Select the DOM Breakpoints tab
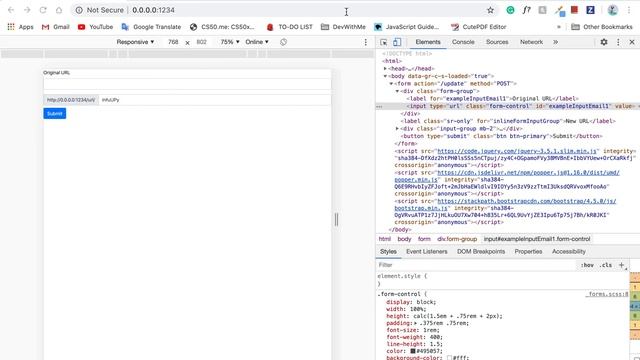The image size is (640, 360). pos(481,251)
